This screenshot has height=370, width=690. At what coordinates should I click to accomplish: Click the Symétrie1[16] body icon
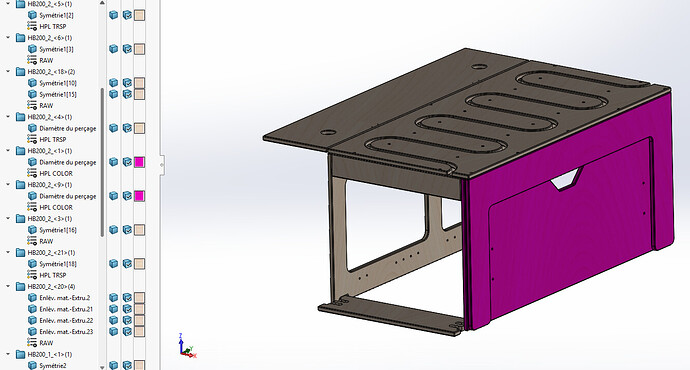(x=32, y=230)
